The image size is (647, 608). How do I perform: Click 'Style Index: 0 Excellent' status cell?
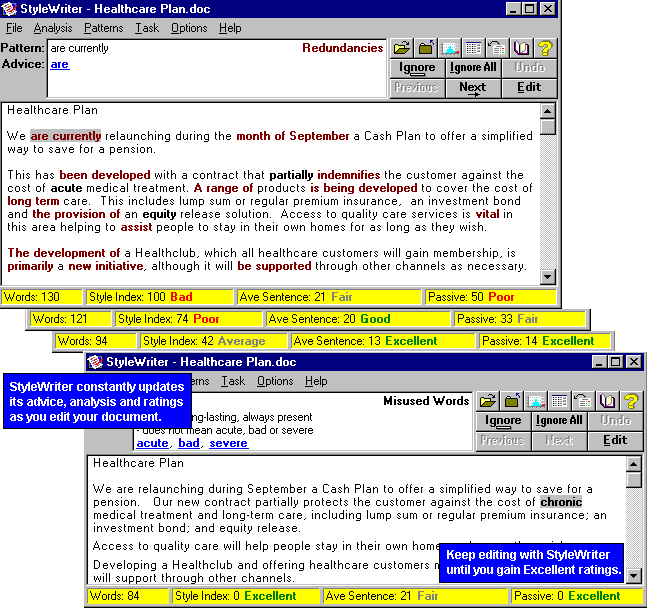pyautogui.click(x=246, y=596)
